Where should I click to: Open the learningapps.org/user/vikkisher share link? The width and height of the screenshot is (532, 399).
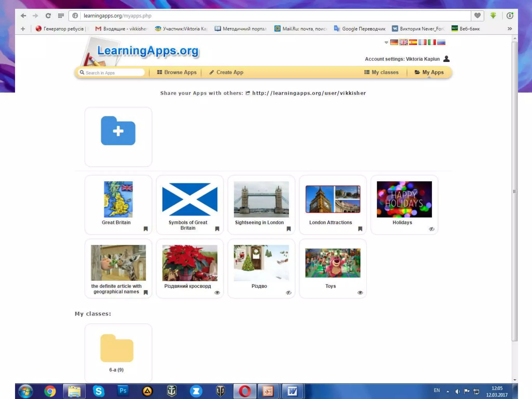click(309, 93)
